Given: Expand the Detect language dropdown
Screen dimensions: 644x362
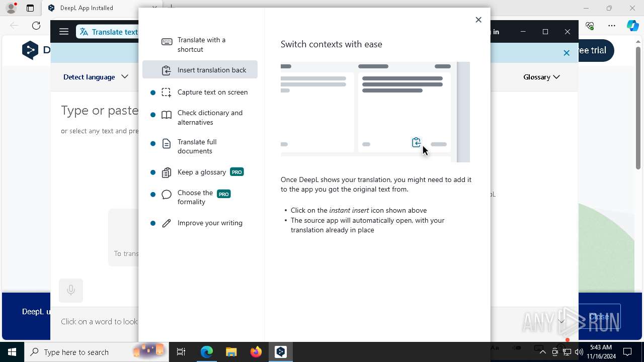Looking at the screenshot, I should tap(96, 77).
